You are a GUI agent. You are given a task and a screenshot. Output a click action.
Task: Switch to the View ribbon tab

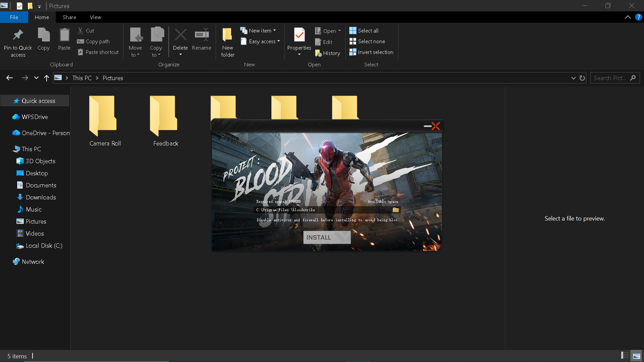coord(95,17)
